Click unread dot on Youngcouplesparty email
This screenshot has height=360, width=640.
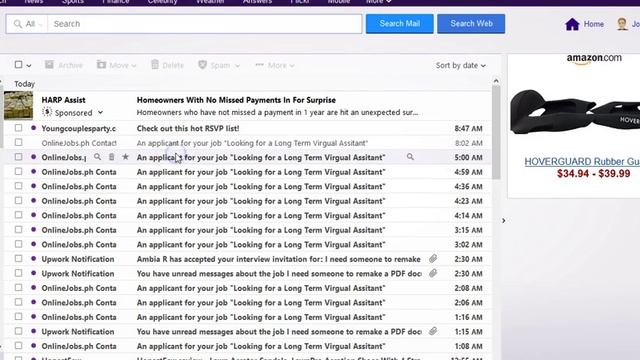coord(33,128)
